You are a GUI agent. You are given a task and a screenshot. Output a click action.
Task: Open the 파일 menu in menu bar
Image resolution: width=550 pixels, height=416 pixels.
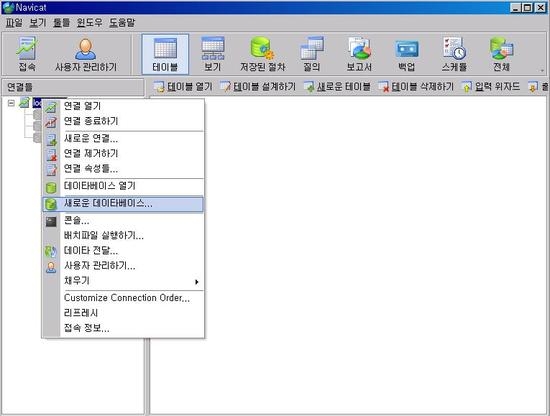(x=14, y=23)
